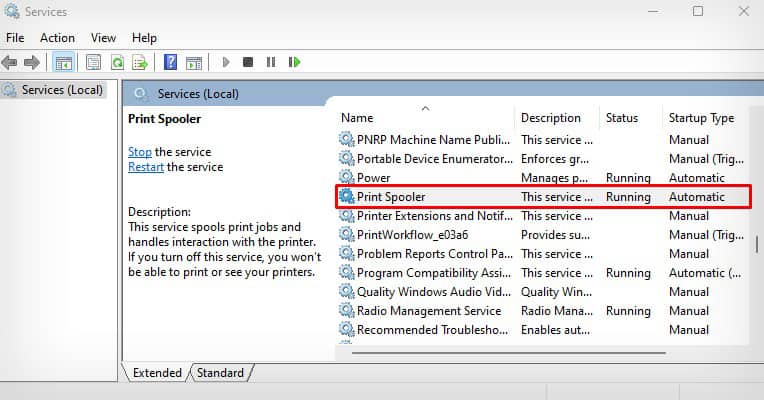Click the Pause Service icon
This screenshot has height=400, width=764.
click(x=271, y=62)
